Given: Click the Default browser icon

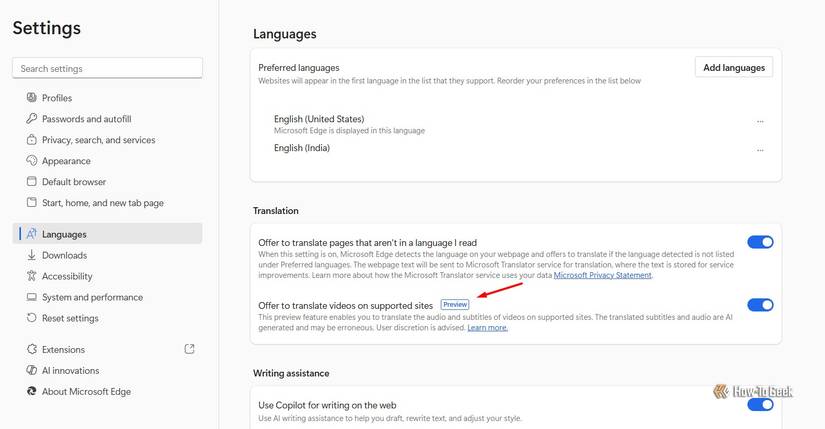Looking at the screenshot, I should pos(32,182).
